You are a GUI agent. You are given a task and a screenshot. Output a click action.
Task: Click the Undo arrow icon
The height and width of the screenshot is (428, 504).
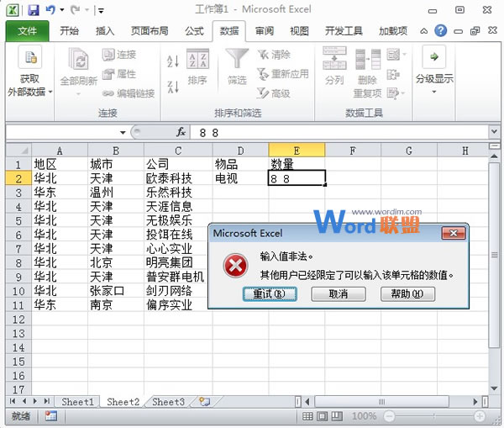click(x=50, y=10)
